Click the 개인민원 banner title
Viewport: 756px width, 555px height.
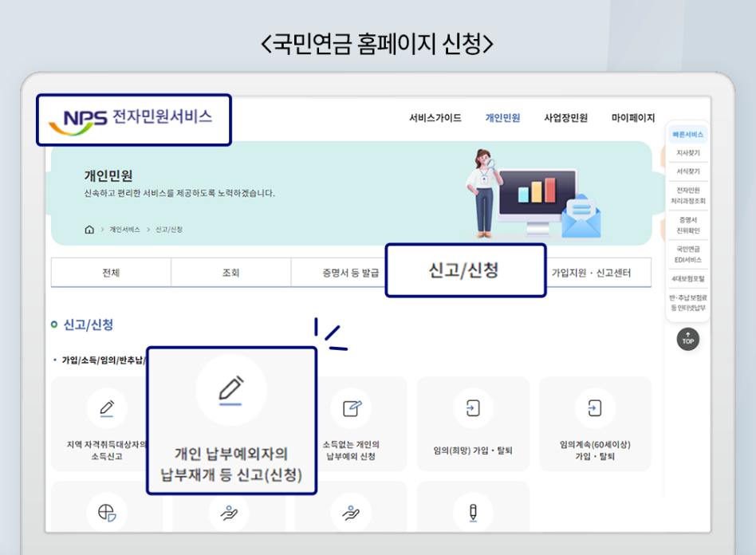pos(108,175)
